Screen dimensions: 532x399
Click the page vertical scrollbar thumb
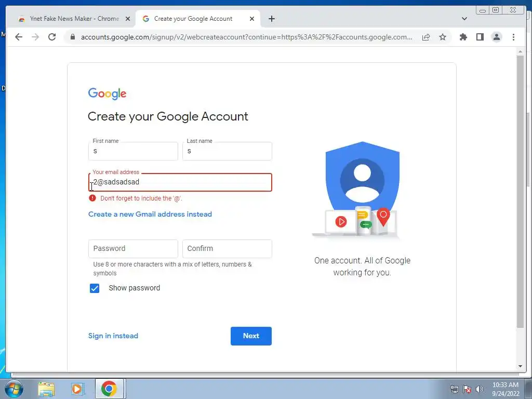point(520,192)
